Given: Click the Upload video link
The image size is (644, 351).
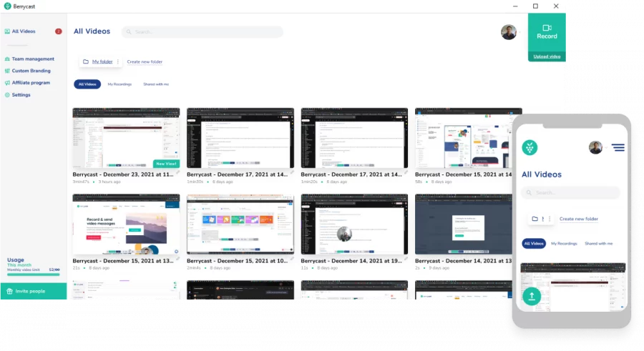Looking at the screenshot, I should point(547,56).
